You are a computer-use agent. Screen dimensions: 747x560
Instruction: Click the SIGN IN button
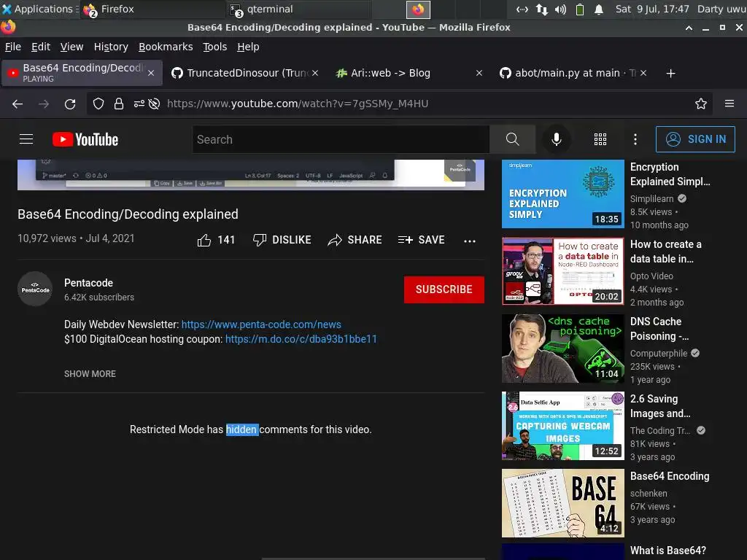[695, 139]
